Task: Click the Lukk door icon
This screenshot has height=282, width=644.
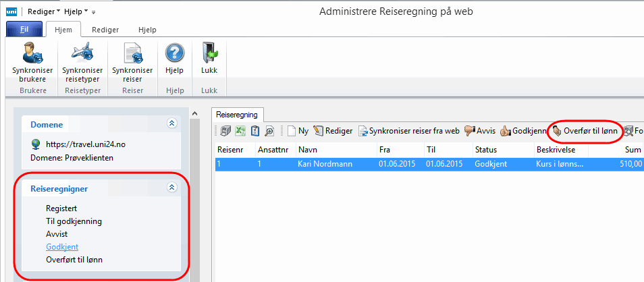Action: (x=209, y=54)
